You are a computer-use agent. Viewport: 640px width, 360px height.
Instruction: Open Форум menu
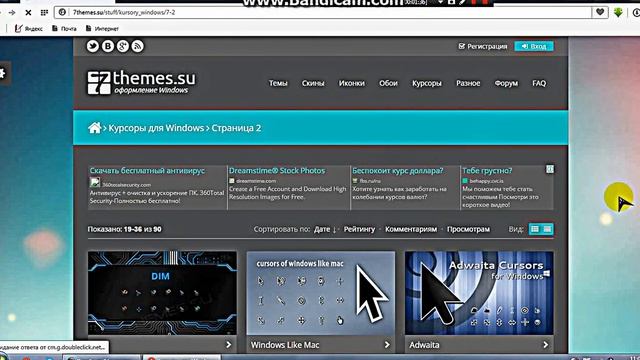(506, 83)
